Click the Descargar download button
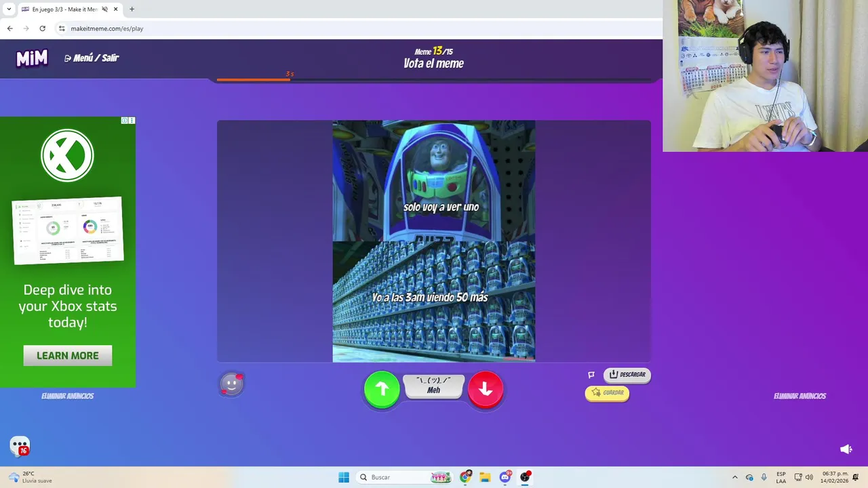The image size is (868, 488). (627, 375)
